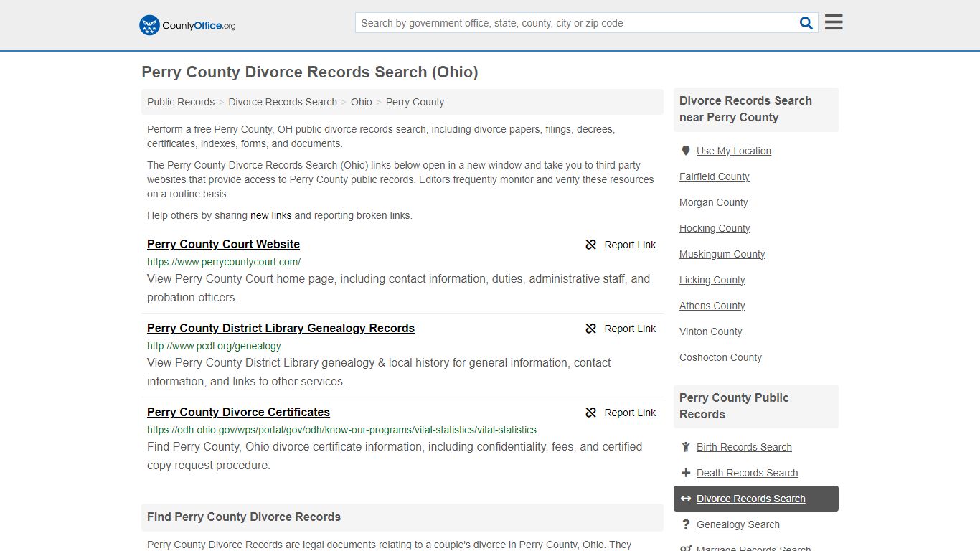980x551 pixels.
Task: Select the highlighted Divorce Records Search item
Action: (x=756, y=499)
